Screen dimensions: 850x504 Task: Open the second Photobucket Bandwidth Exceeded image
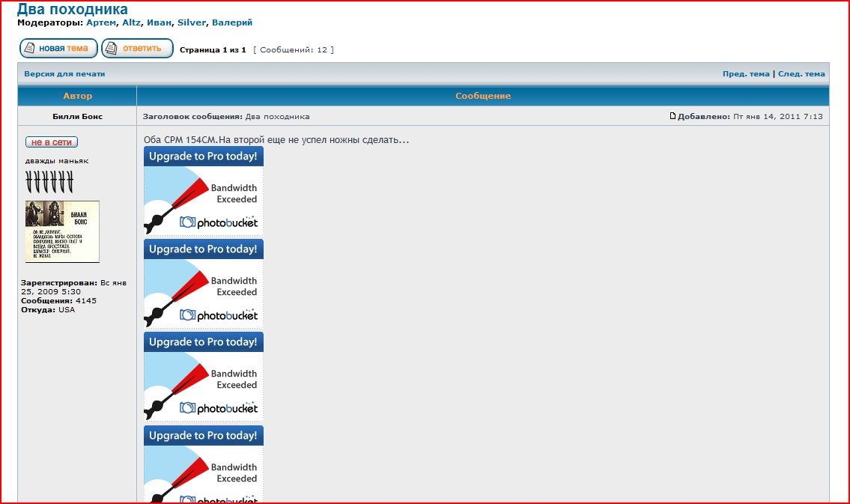(204, 284)
